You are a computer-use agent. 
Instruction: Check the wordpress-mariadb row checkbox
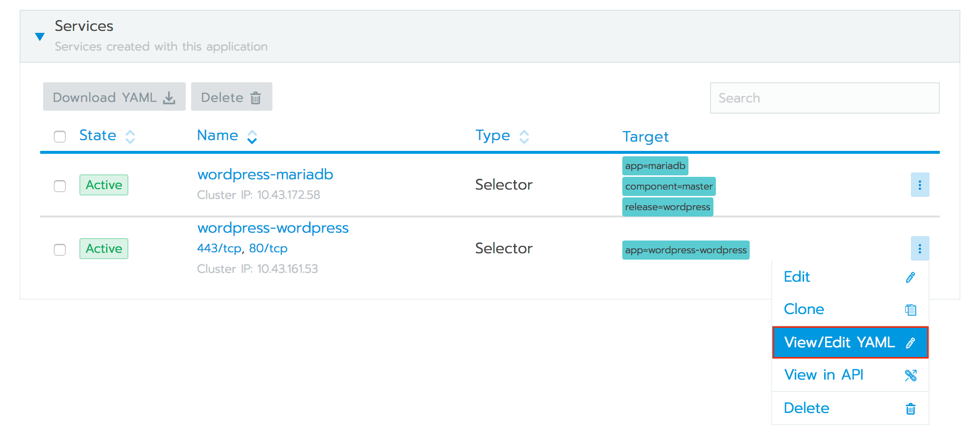click(x=60, y=186)
